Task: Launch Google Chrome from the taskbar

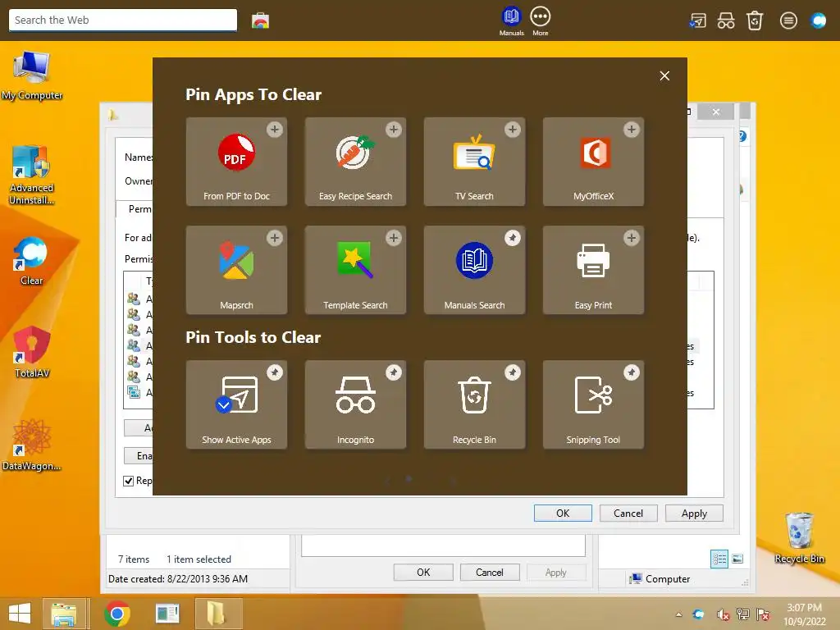Action: (116, 614)
